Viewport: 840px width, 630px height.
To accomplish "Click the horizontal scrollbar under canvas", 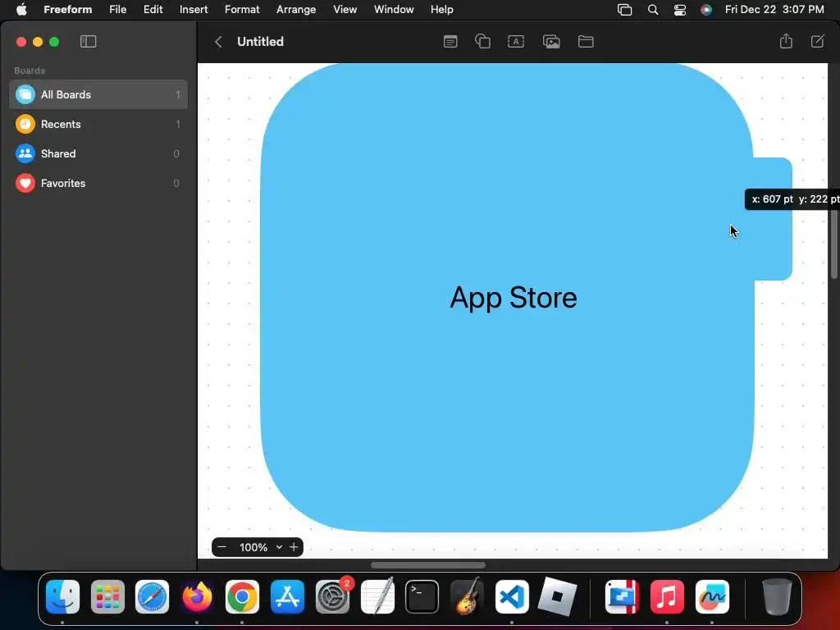I will 428,565.
